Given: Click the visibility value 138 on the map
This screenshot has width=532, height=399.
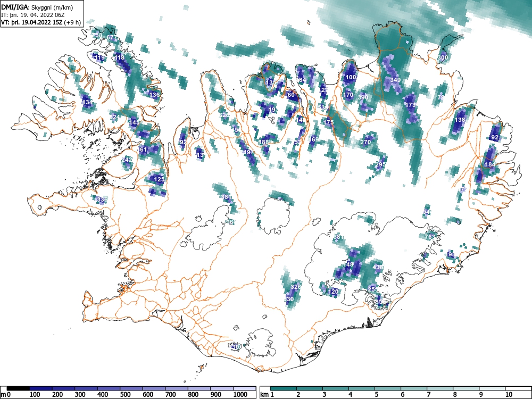Looking at the screenshot, I should point(460,120).
